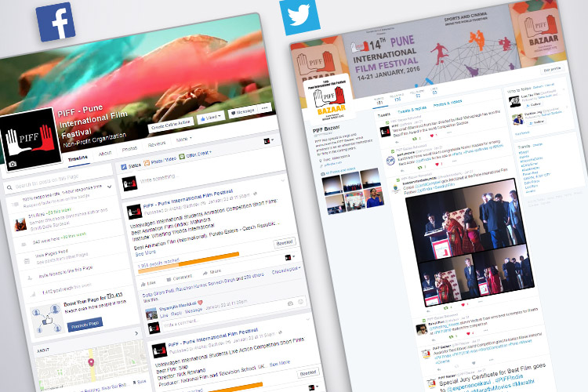
Task: Click Boosted button on the Live Action post
Action: click(308, 373)
